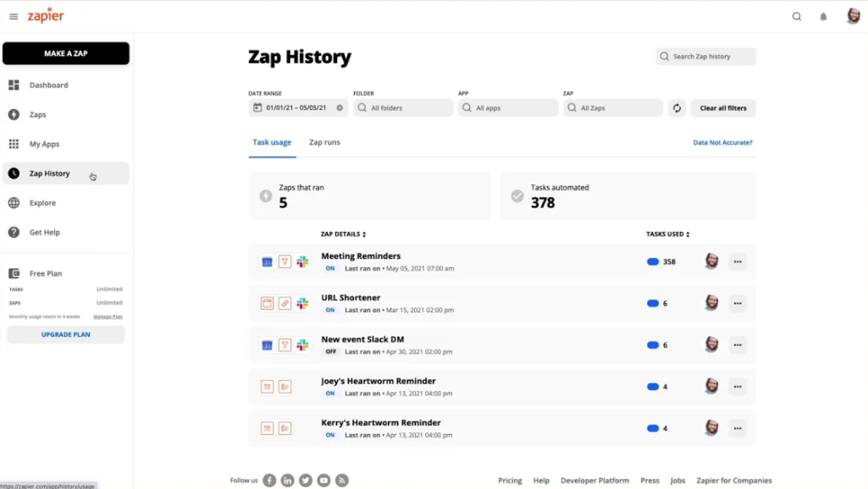This screenshot has width=868, height=489.
Task: Open notifications via the bell icon
Action: pos(822,15)
